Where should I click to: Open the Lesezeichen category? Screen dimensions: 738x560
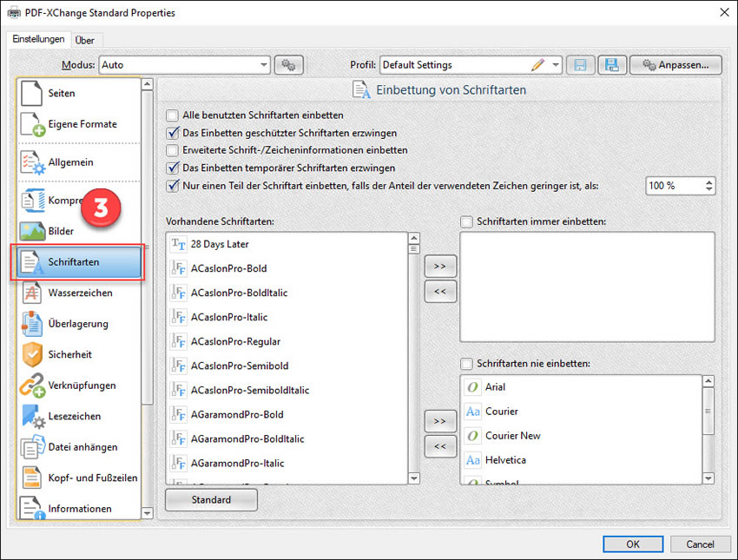79,416
